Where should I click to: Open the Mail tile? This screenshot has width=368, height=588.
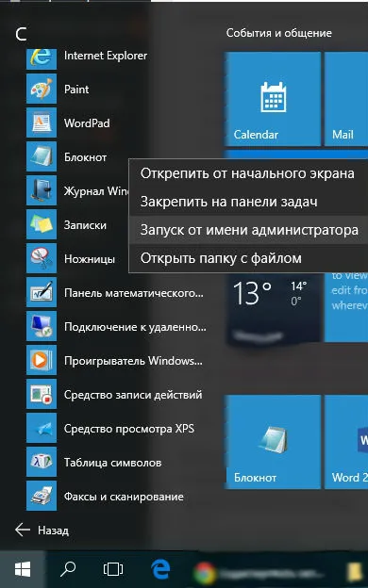tap(346, 99)
